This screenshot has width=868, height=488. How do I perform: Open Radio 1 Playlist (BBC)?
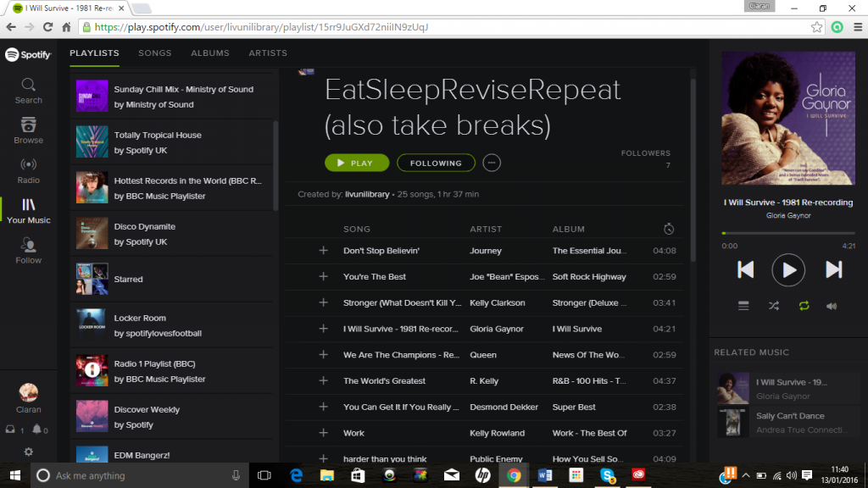171,371
